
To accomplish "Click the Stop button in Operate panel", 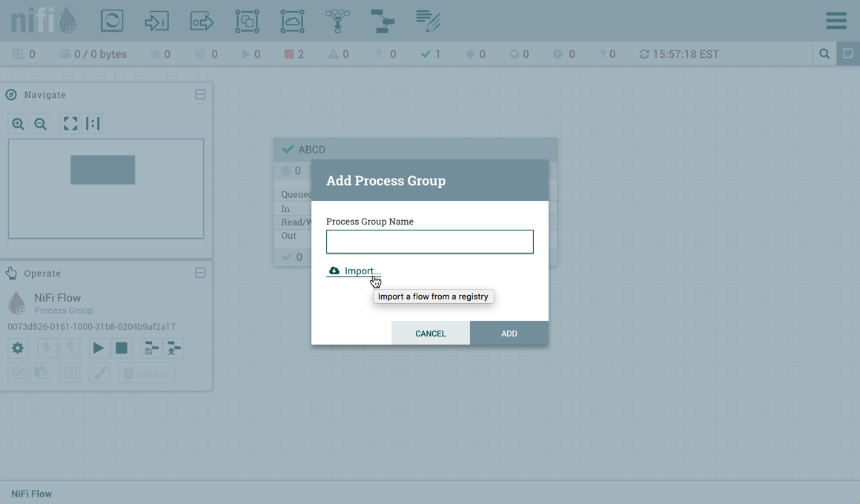I will (x=122, y=348).
